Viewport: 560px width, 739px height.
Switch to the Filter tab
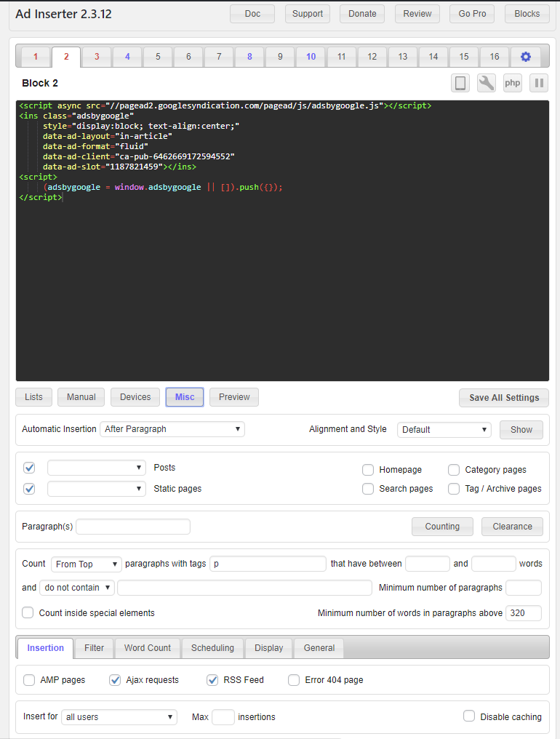tap(95, 648)
